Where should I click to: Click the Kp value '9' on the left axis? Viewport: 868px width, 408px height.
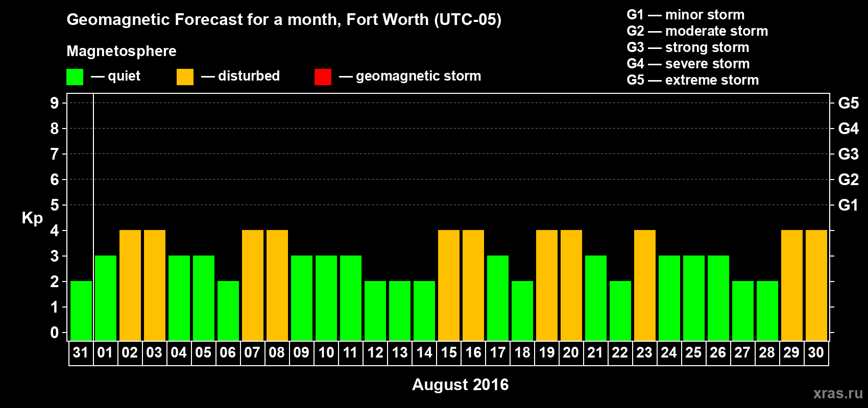55,103
